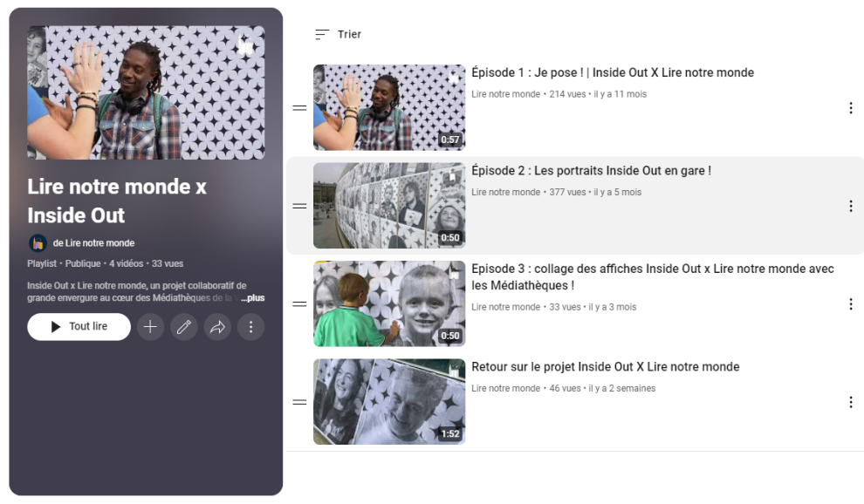Add playlist to library with plus icon

150,327
